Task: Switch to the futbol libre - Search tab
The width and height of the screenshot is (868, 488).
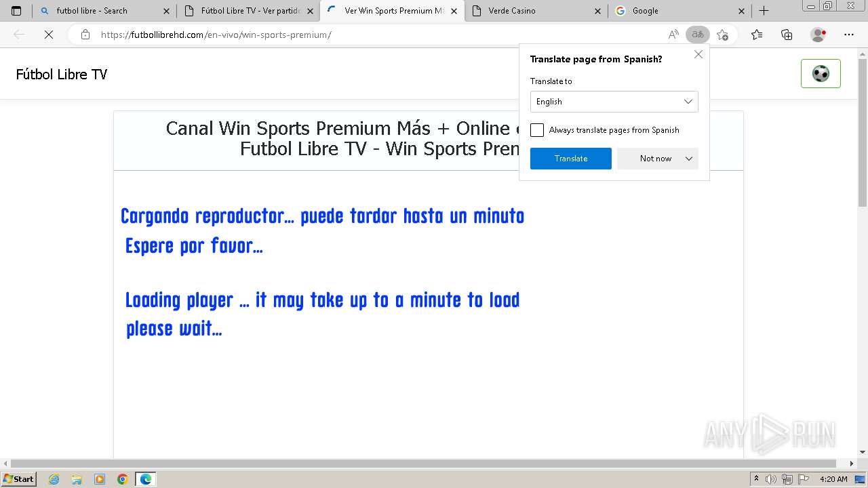Action: point(104,11)
